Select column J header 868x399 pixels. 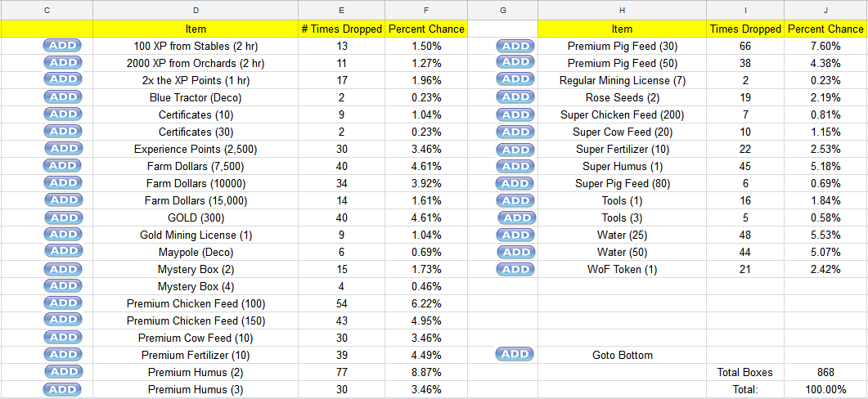[825, 11]
